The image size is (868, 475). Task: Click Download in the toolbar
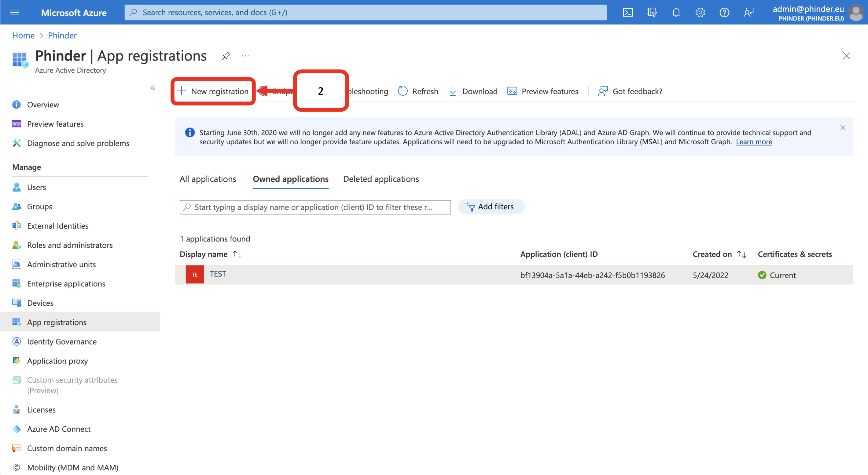click(473, 91)
